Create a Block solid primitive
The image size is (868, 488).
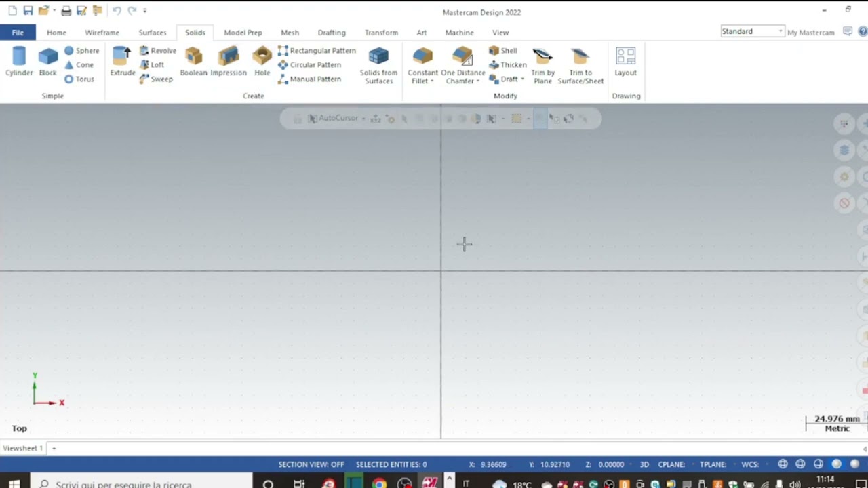coord(47,62)
